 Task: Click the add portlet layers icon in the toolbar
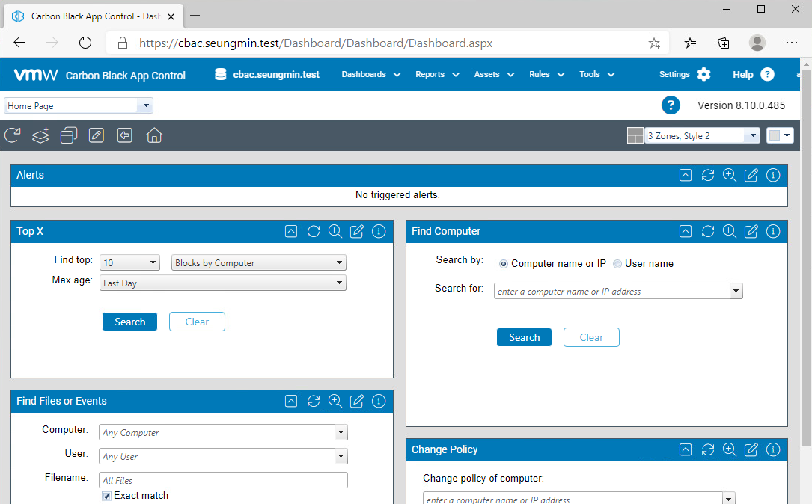(x=40, y=135)
